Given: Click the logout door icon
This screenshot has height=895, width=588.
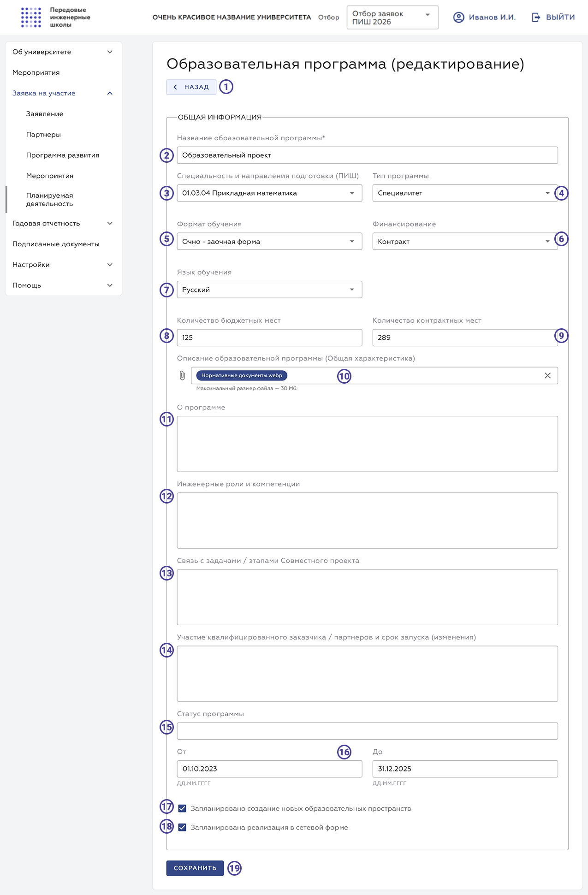Looking at the screenshot, I should pyautogui.click(x=536, y=18).
